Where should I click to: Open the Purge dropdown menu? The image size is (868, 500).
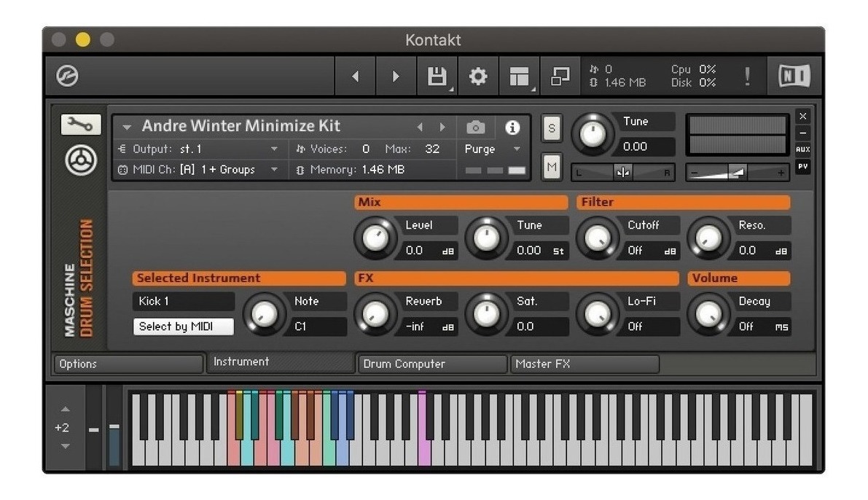coord(493,149)
